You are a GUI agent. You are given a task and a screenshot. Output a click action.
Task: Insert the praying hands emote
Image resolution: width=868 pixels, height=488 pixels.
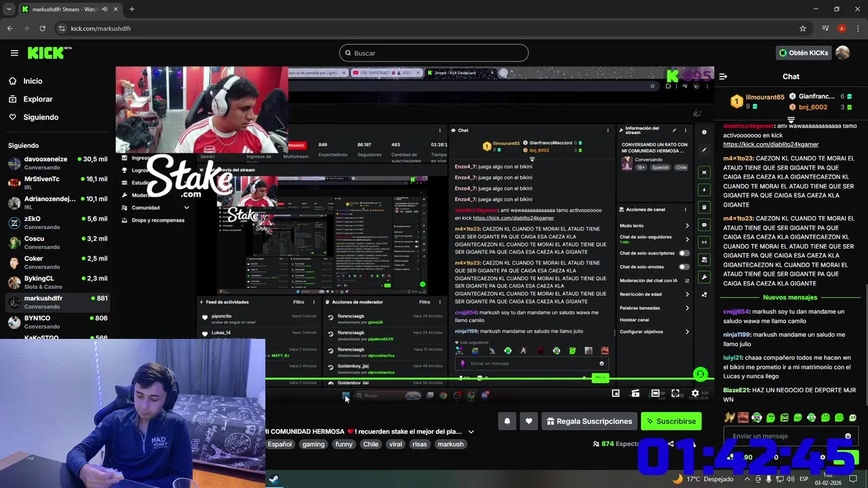point(729,418)
